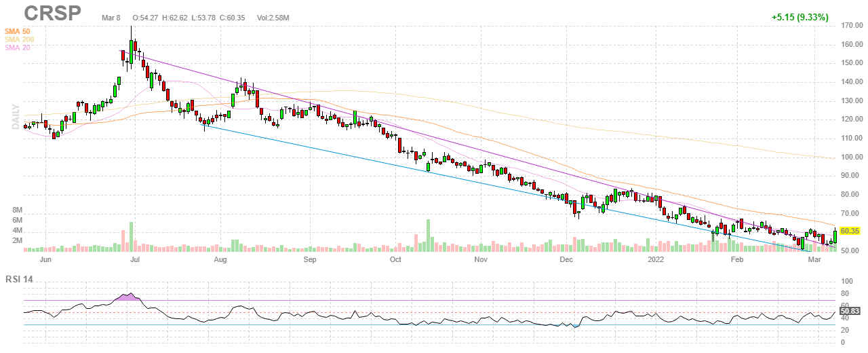Click the 170.00 price axis label
The image size is (868, 353).
pyautogui.click(x=850, y=26)
